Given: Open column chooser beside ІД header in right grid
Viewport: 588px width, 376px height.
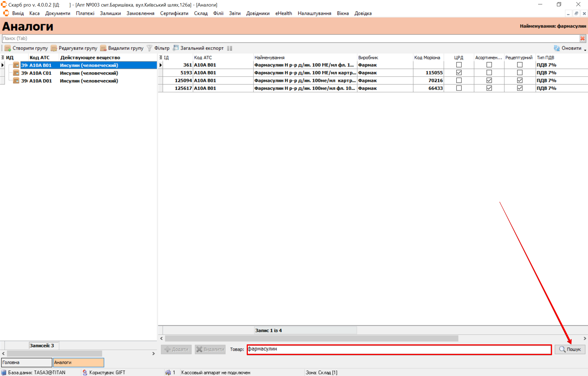Looking at the screenshot, I should pos(160,58).
